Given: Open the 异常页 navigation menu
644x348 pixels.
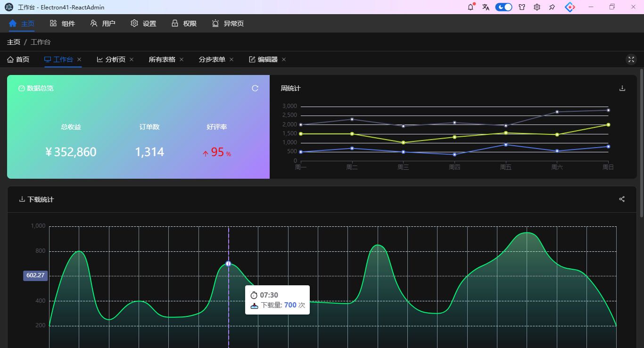Looking at the screenshot, I should point(228,24).
